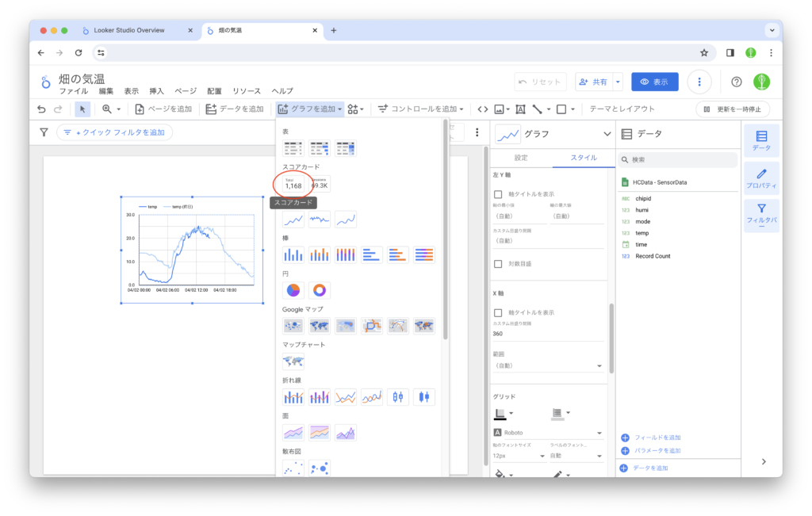Screen dimensions: 812x516
Task: Choose the donut chart icon
Action: click(x=320, y=290)
